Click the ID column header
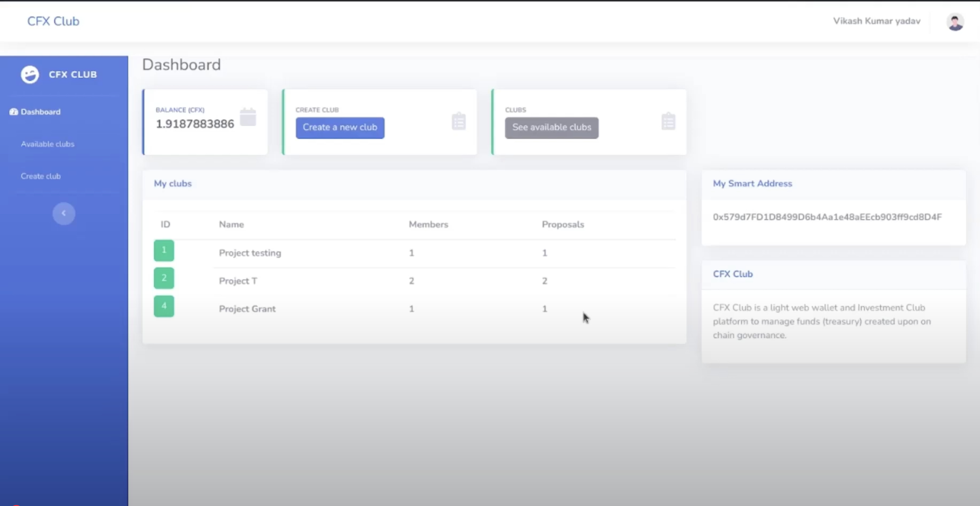980x506 pixels. (165, 225)
